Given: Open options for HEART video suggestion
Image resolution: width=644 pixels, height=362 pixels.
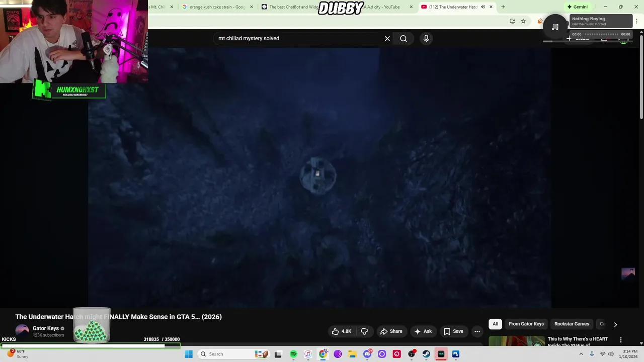Looking at the screenshot, I should pos(620,340).
